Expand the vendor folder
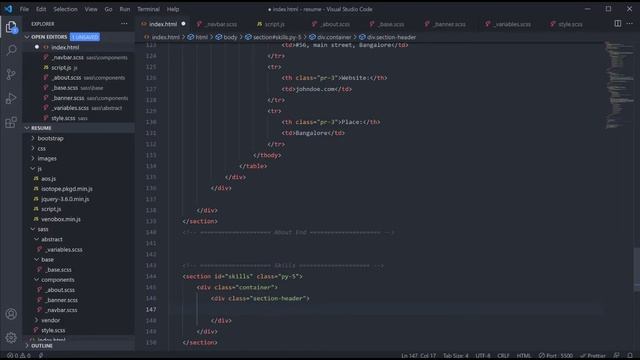 pos(51,320)
